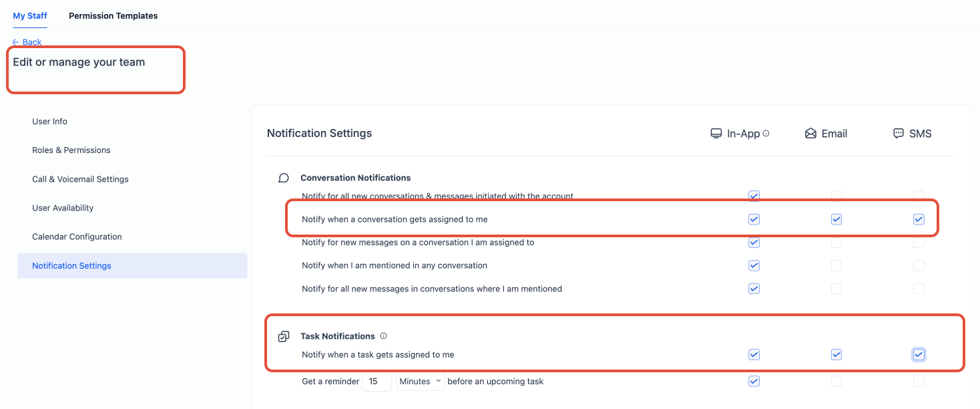Open Roles & Permissions section

(x=71, y=150)
